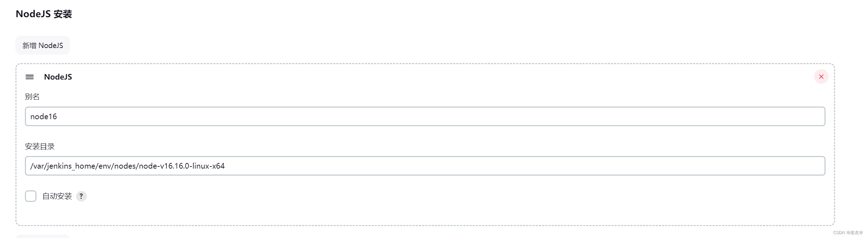Viewport: 868px width, 238px height.
Task: Open help for 自动安装 question mark icon
Action: 81,196
